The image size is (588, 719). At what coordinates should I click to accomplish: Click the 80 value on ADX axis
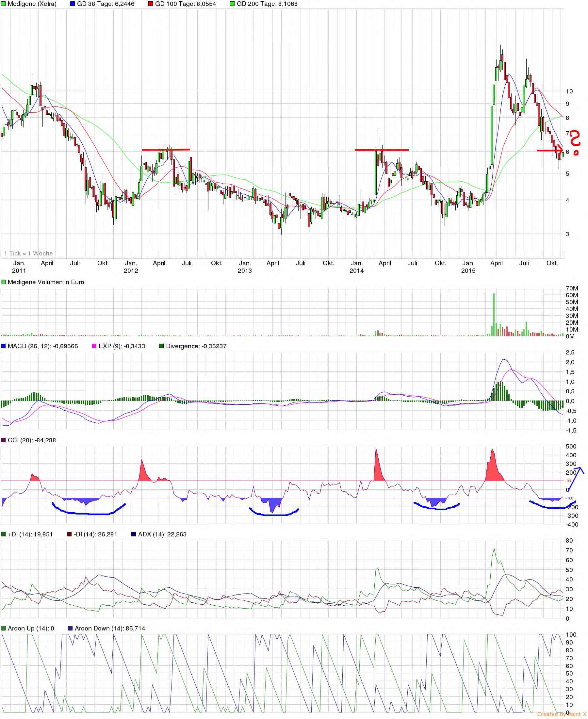click(x=569, y=541)
